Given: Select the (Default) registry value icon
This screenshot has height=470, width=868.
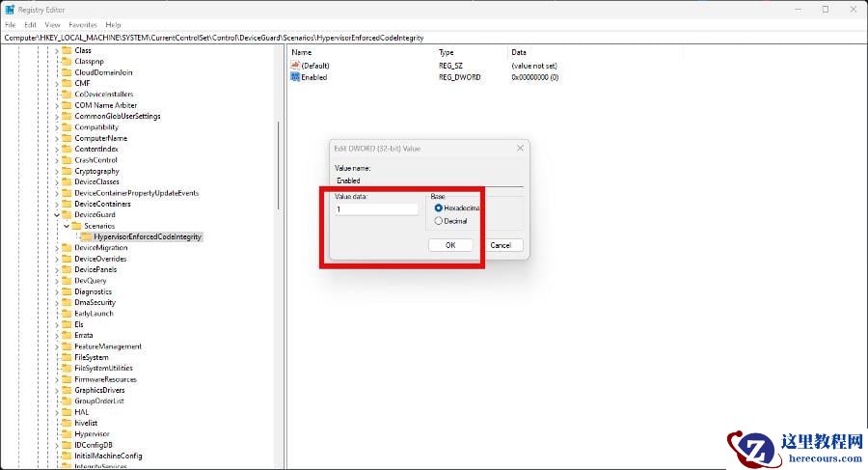Looking at the screenshot, I should 295,66.
